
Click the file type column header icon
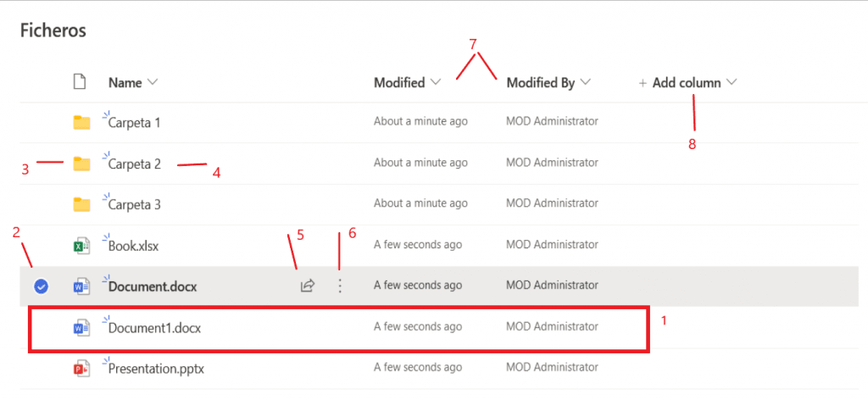coord(81,82)
